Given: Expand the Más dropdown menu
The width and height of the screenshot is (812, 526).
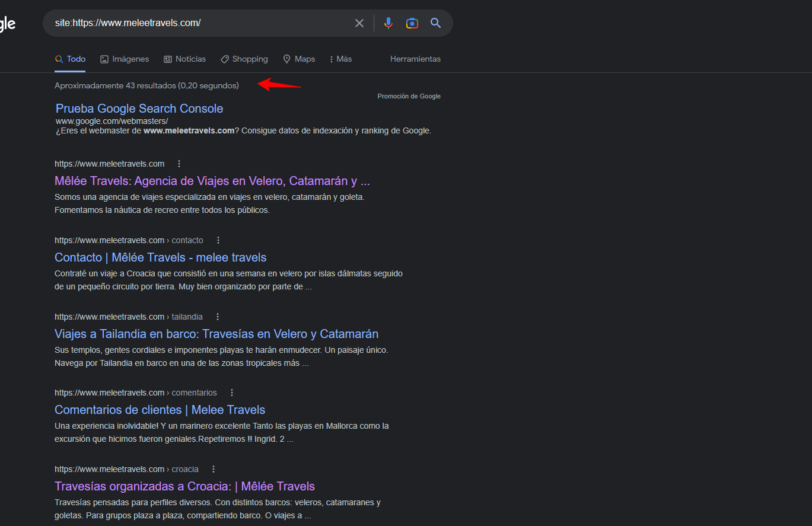Looking at the screenshot, I should (340, 59).
